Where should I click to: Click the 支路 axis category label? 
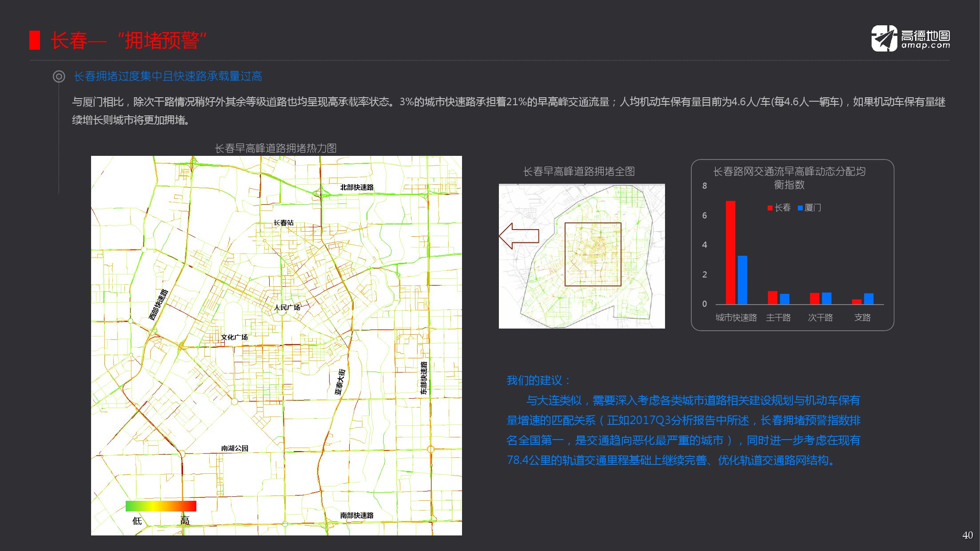pyautogui.click(x=862, y=317)
